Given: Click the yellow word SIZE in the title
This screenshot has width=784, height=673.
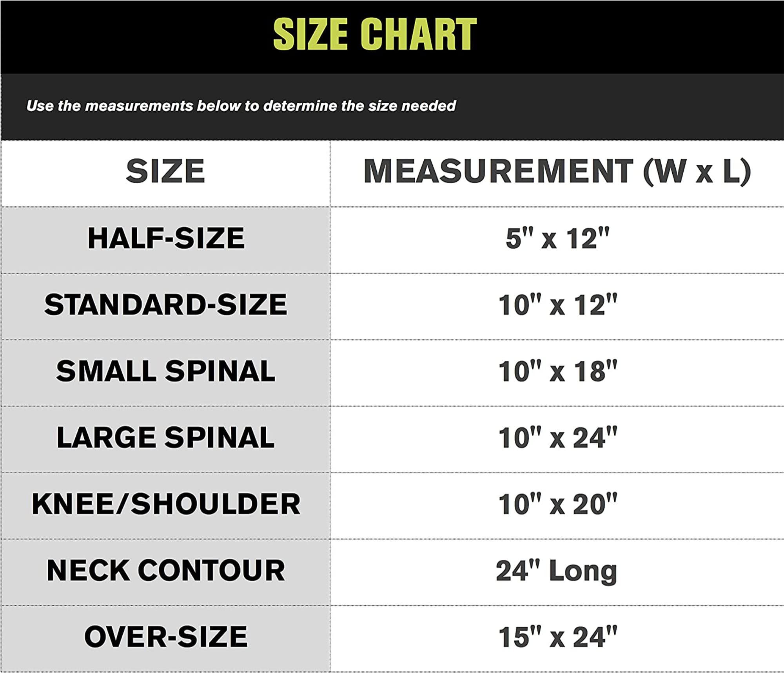Looking at the screenshot, I should (310, 34).
